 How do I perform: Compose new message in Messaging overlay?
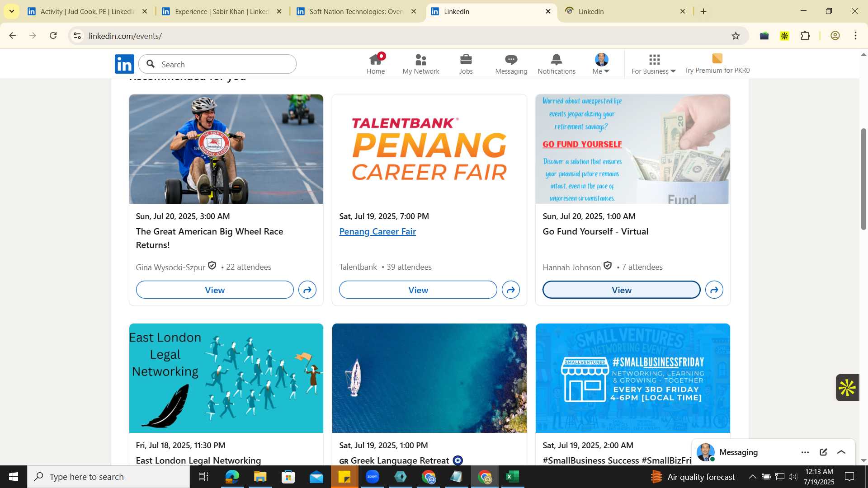(x=823, y=452)
